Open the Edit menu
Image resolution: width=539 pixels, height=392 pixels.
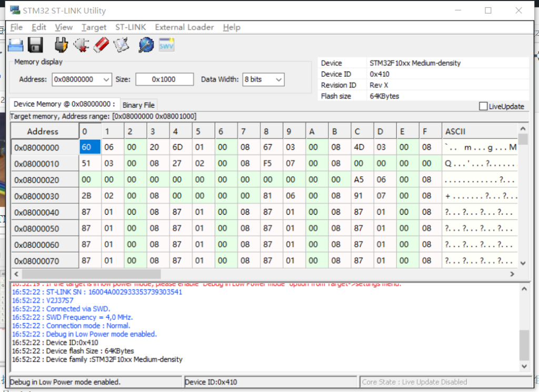[x=38, y=27]
